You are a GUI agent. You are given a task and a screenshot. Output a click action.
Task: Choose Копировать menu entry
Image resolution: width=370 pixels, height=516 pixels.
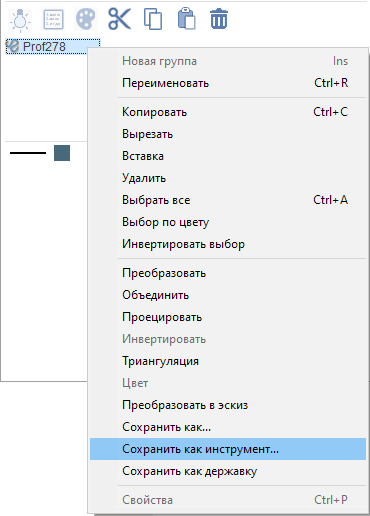point(228,112)
